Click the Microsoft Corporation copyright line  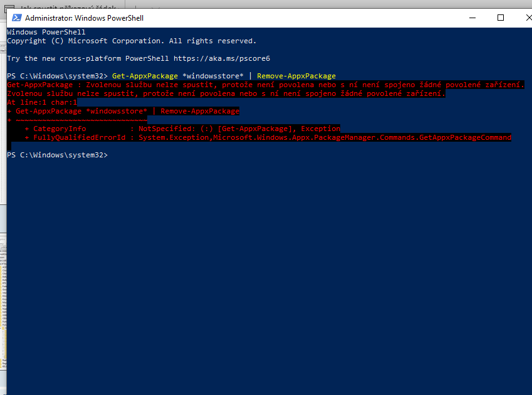pos(132,41)
